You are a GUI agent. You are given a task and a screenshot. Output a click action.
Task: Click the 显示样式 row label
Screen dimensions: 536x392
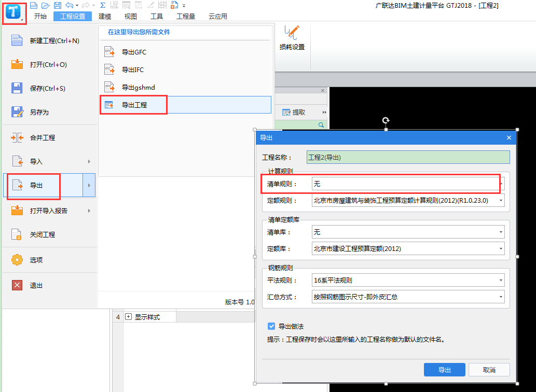147,317
